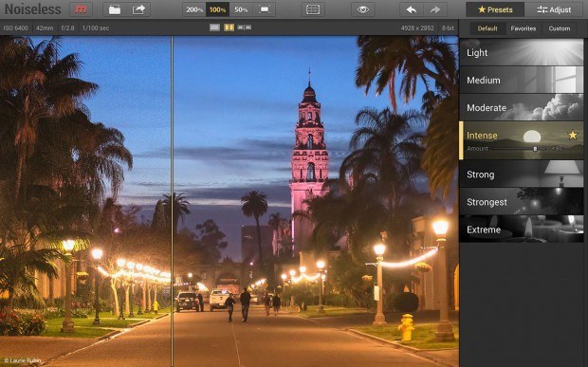588x367 pixels.
Task: Toggle the navigator grid icon
Action: click(x=313, y=9)
